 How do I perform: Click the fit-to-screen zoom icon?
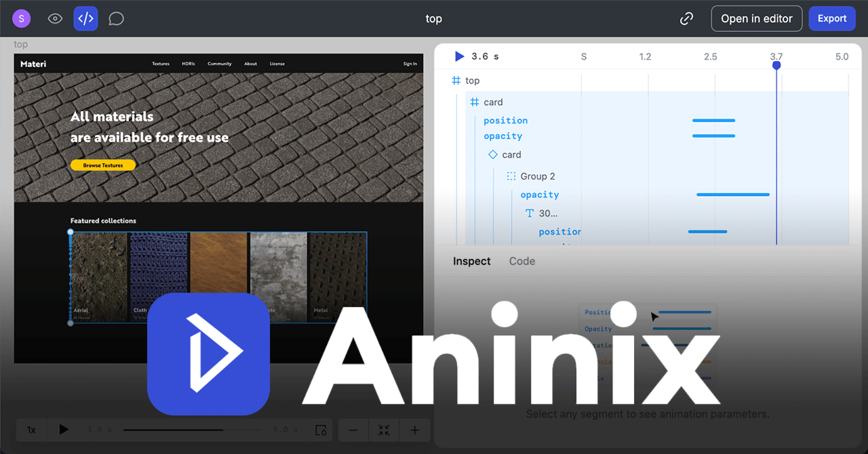coord(384,430)
